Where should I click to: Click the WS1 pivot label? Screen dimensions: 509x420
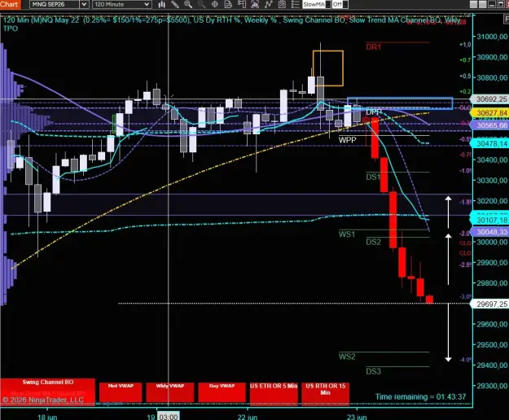347,234
